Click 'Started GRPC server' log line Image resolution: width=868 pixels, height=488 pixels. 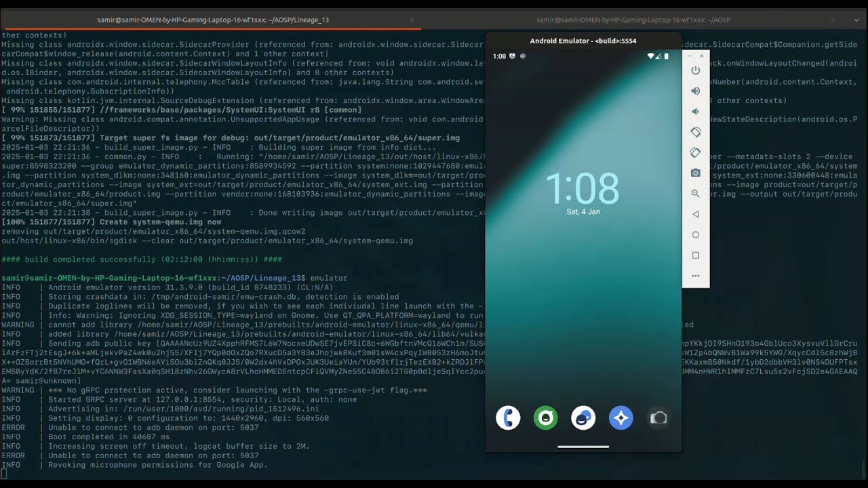pyautogui.click(x=179, y=400)
